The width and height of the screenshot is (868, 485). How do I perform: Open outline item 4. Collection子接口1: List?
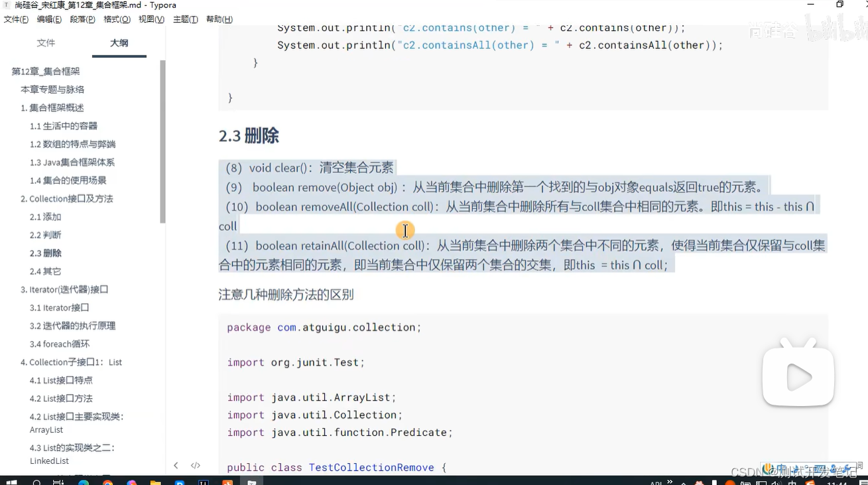click(x=72, y=362)
